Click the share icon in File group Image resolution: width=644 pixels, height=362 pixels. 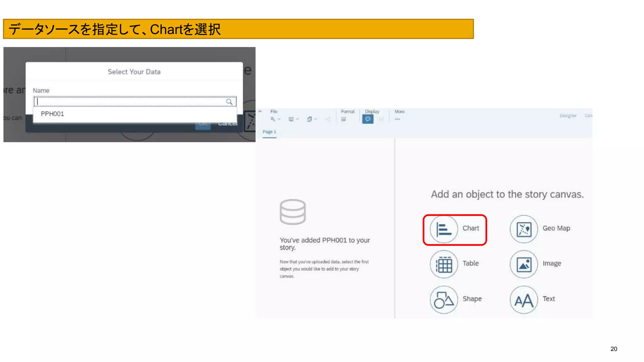click(328, 119)
